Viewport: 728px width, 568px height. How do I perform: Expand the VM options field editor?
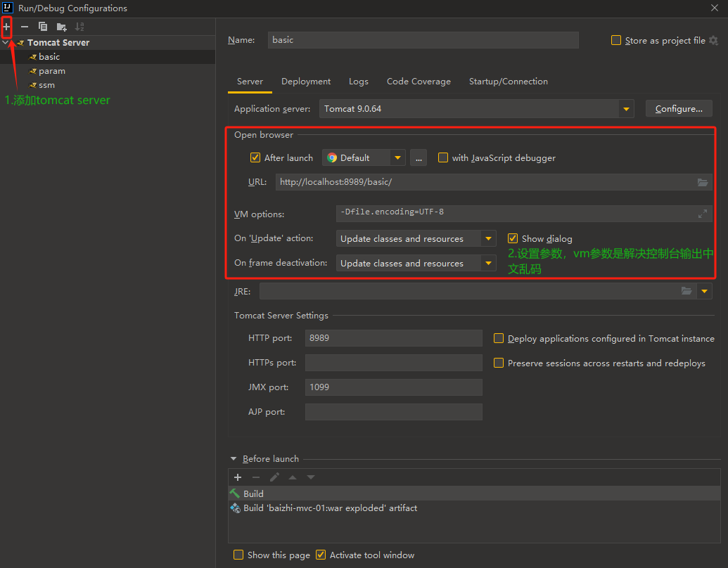[702, 214]
